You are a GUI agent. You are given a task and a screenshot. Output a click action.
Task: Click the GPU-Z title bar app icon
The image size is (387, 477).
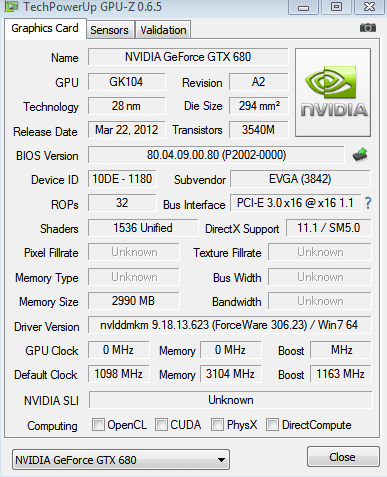11,7
